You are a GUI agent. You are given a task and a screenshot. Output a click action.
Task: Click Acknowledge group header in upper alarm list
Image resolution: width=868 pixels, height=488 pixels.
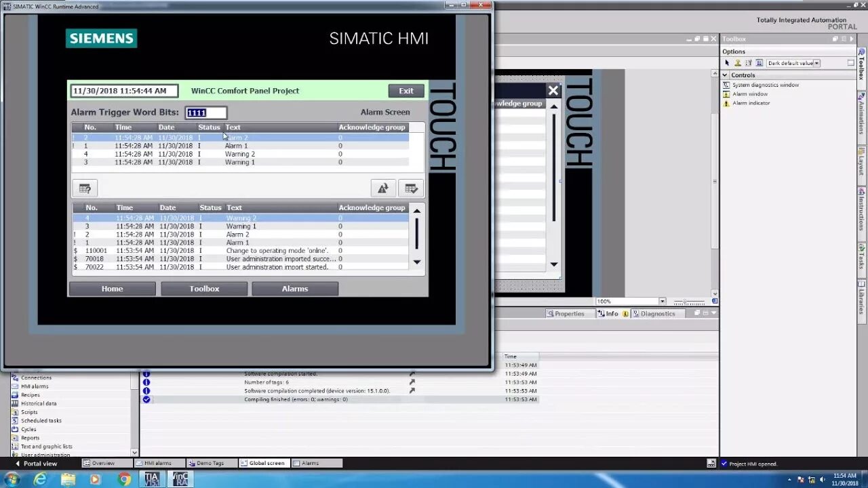pyautogui.click(x=372, y=127)
